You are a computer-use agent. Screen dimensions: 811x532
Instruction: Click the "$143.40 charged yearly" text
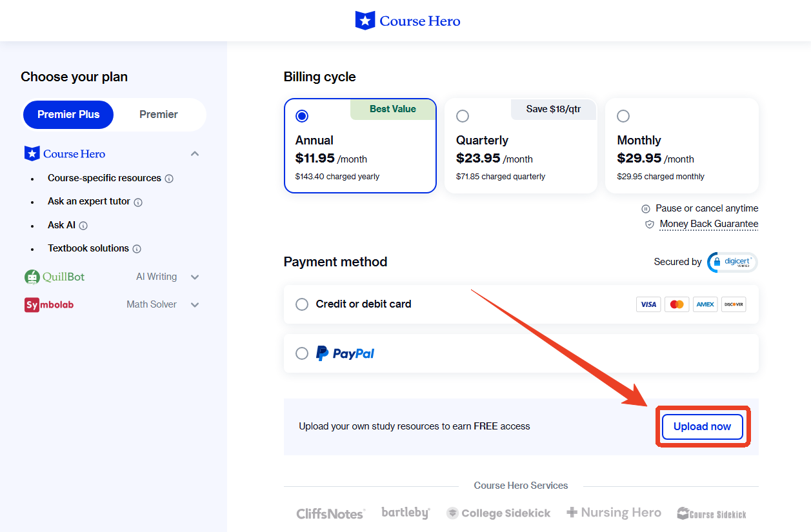pyautogui.click(x=337, y=176)
